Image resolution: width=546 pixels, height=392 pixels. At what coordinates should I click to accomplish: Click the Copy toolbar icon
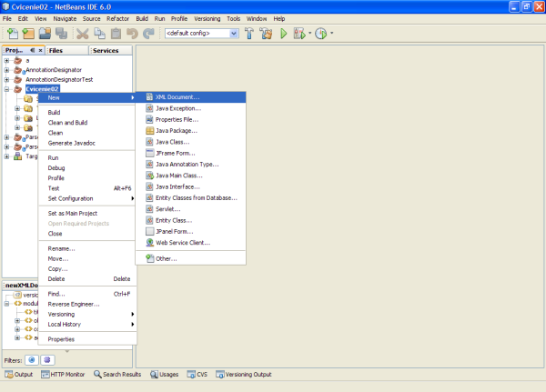click(x=100, y=34)
